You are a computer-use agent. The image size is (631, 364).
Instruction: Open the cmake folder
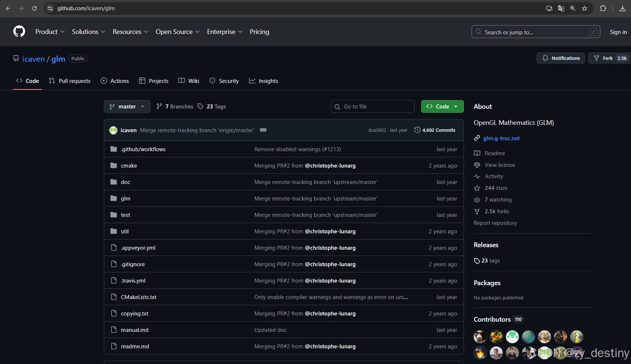[x=129, y=165]
